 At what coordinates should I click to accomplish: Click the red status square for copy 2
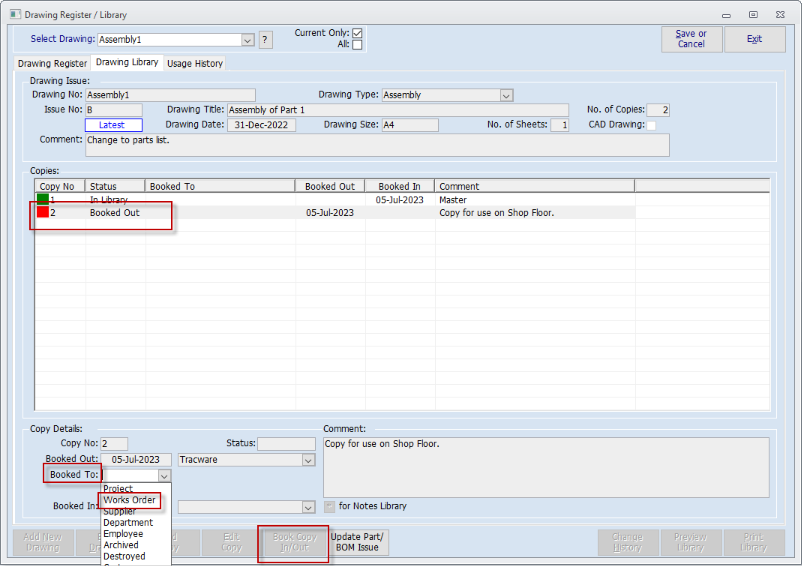(x=43, y=213)
